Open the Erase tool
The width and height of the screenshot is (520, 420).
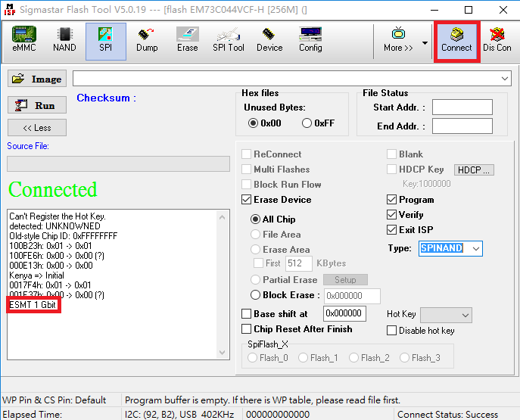pyautogui.click(x=188, y=40)
